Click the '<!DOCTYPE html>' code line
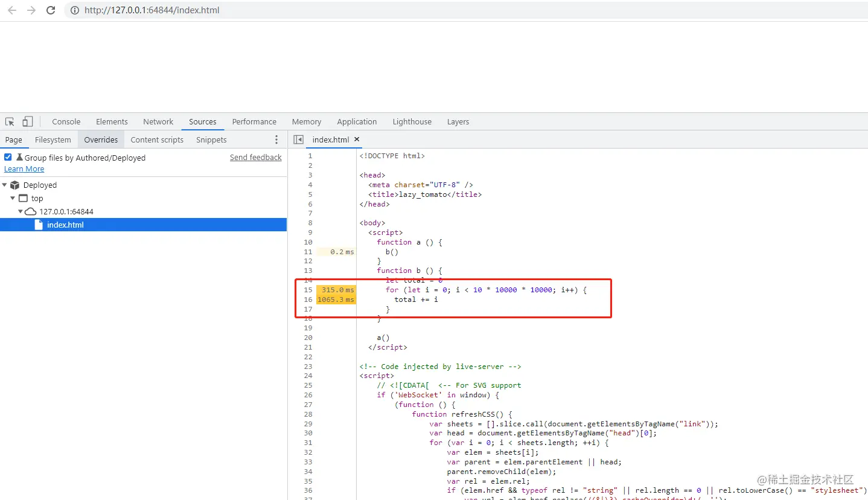 point(392,156)
